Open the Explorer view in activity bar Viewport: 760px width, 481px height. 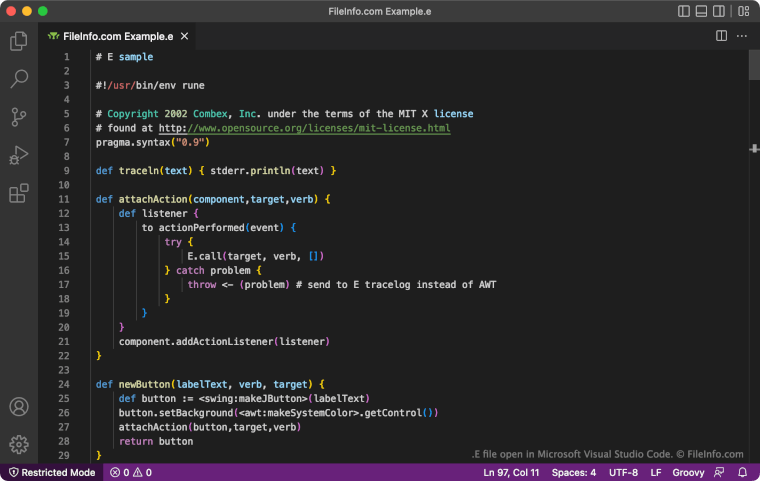click(x=18, y=41)
